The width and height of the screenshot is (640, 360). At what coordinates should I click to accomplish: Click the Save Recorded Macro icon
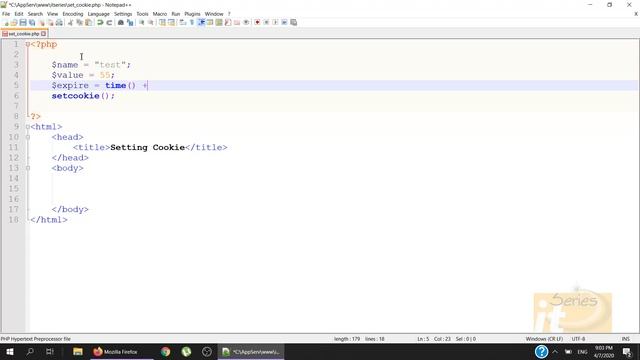coord(293,22)
